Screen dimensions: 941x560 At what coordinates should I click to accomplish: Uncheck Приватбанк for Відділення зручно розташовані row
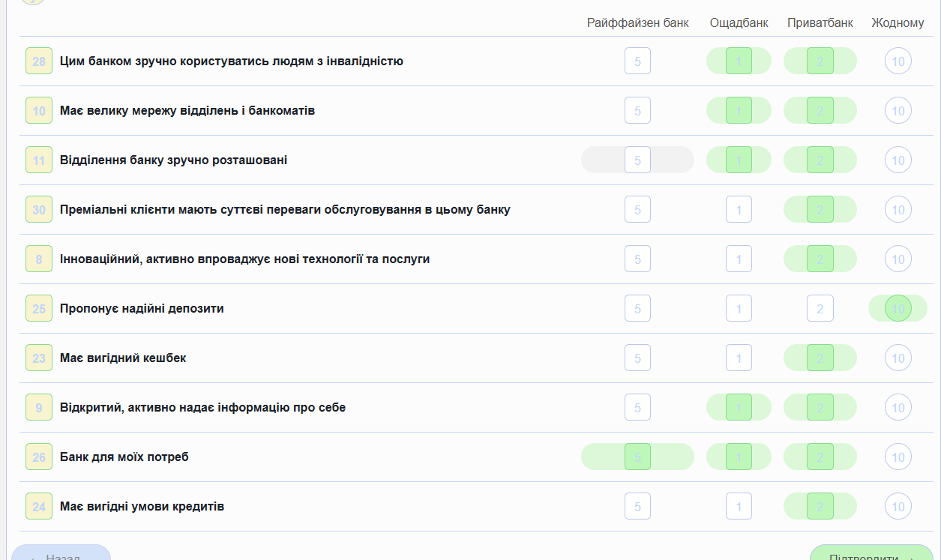point(820,160)
